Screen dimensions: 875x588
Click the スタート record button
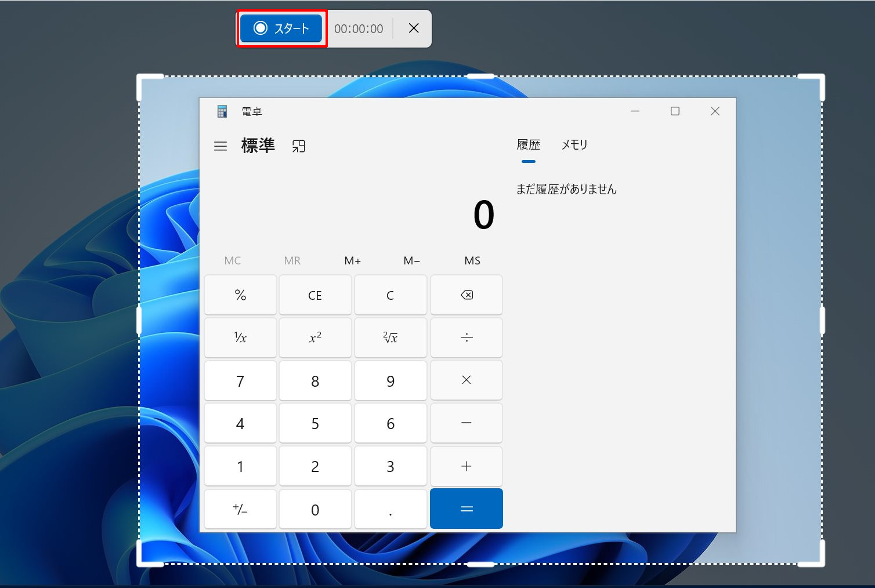point(281,28)
